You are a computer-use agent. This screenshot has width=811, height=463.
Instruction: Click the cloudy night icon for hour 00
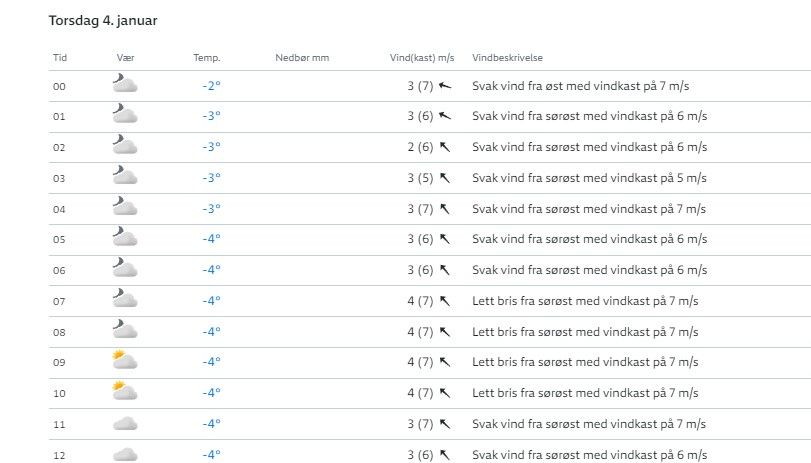[x=124, y=86]
